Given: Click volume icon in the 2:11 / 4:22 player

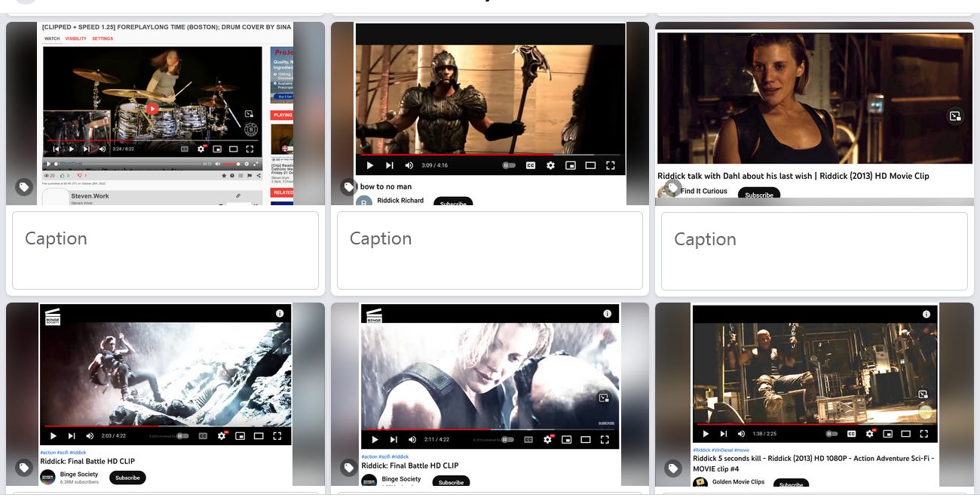Looking at the screenshot, I should [412, 439].
